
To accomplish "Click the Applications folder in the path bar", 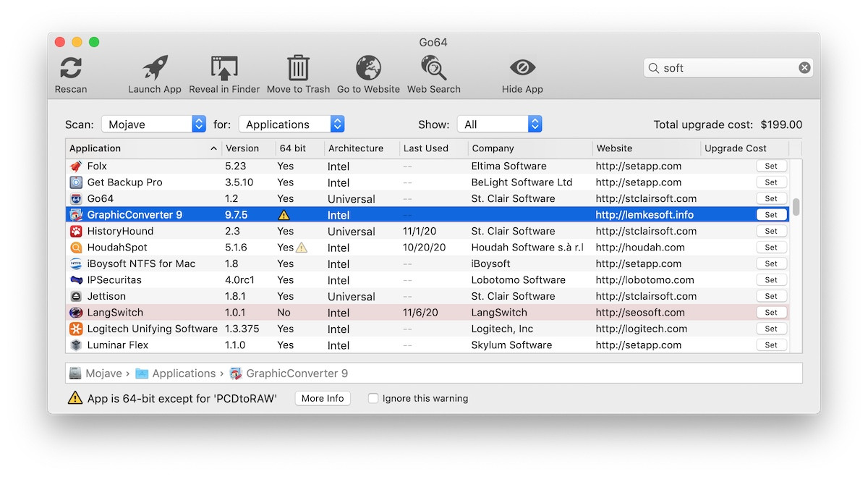I will (x=176, y=373).
